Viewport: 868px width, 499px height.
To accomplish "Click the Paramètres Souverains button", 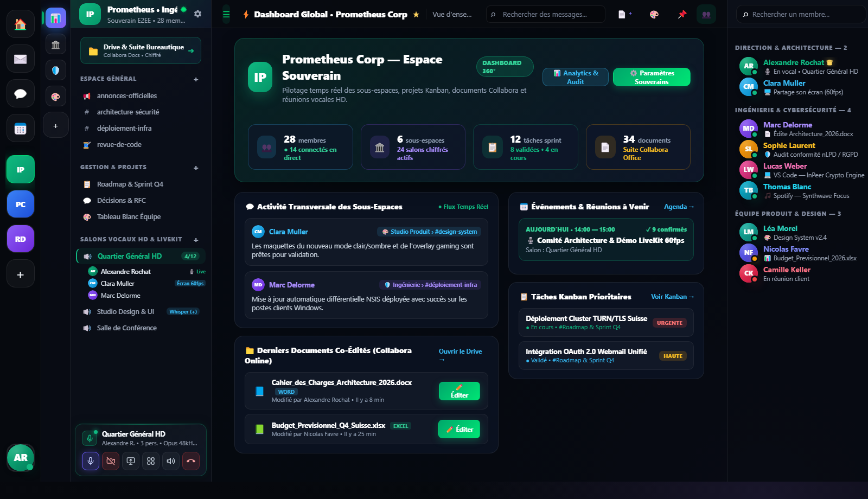I will [652, 77].
